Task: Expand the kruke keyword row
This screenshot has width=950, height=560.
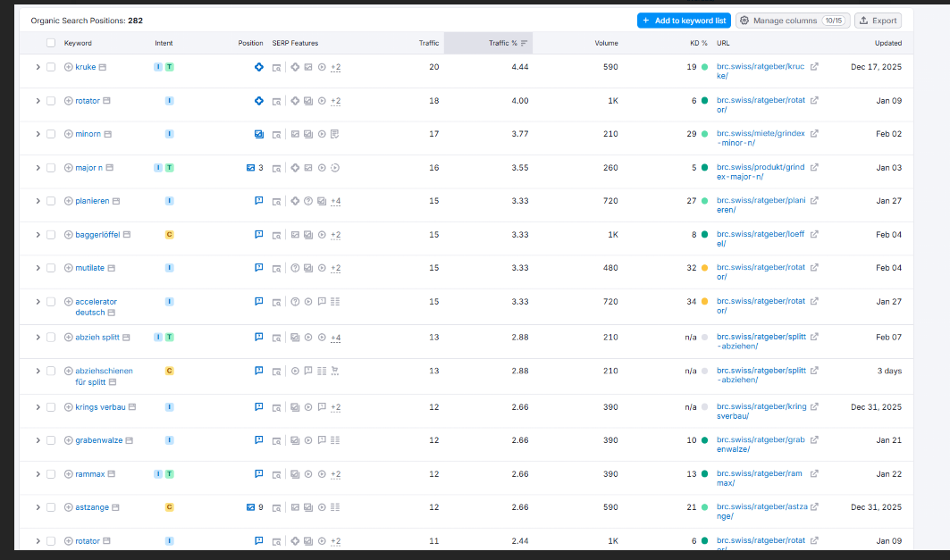Action: tap(38, 67)
